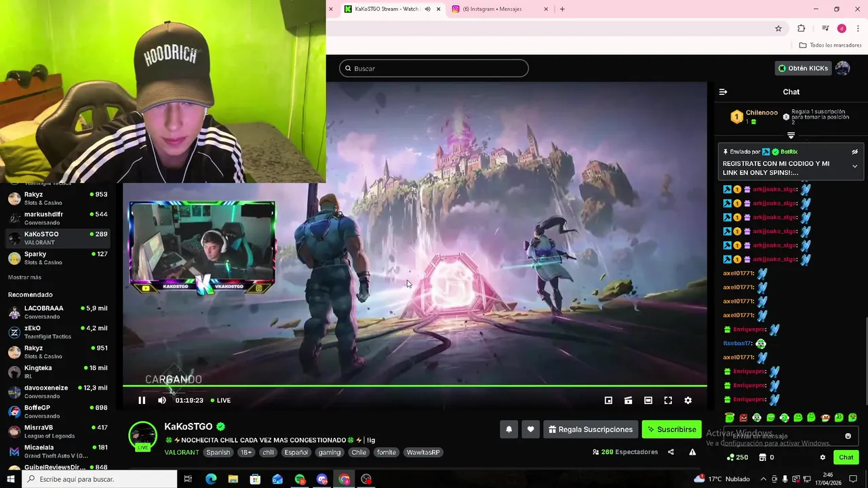This screenshot has height=488, width=868.
Task: Enter fullscreen on the stream
Action: (x=668, y=401)
